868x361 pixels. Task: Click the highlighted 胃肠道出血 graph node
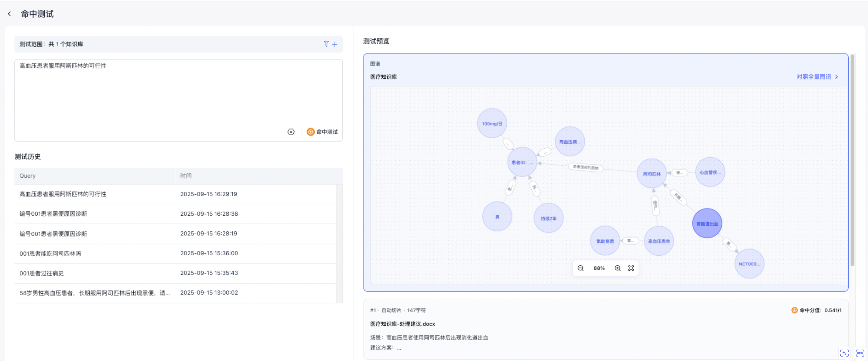pos(707,223)
